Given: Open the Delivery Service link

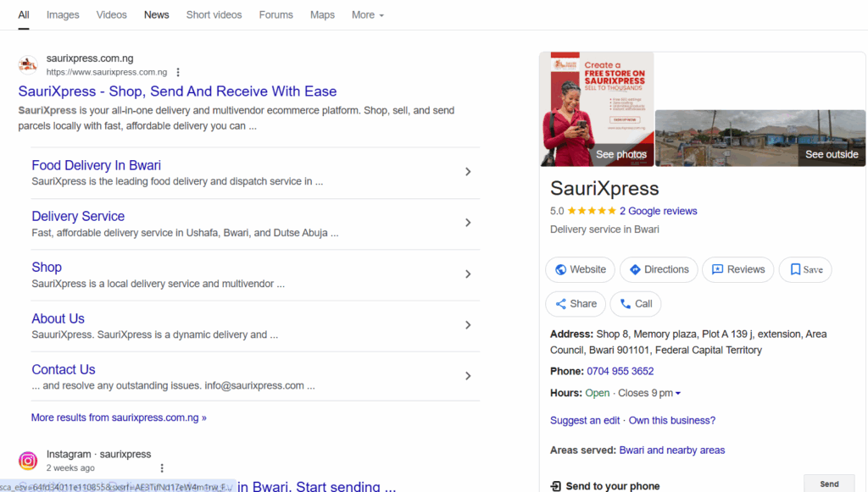Looking at the screenshot, I should click(78, 216).
